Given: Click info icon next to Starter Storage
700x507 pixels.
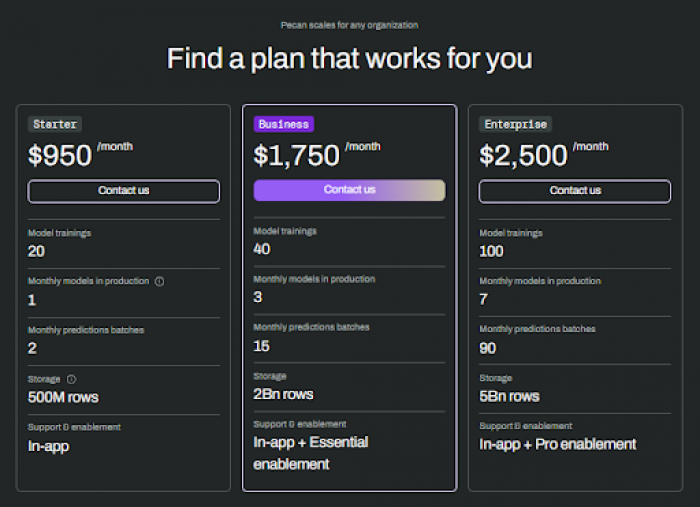Looking at the screenshot, I should pyautogui.click(x=71, y=379).
